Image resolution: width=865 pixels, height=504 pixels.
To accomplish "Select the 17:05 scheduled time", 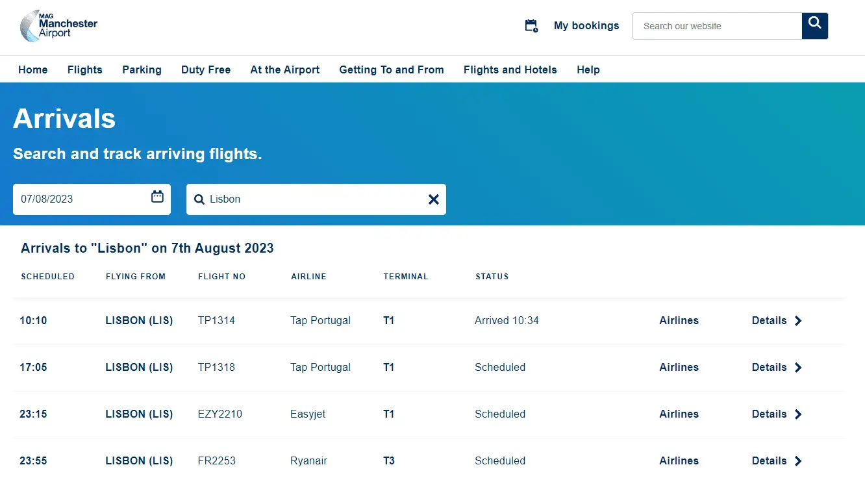I will (x=33, y=368).
